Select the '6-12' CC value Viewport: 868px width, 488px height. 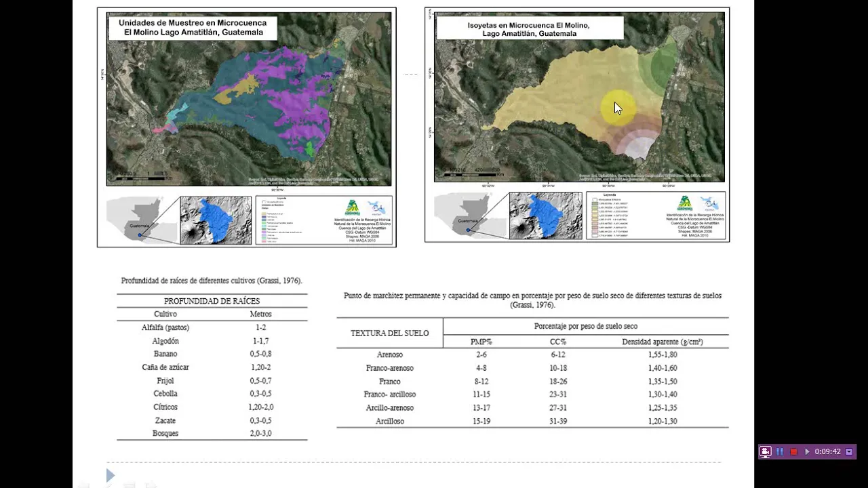[x=558, y=354]
